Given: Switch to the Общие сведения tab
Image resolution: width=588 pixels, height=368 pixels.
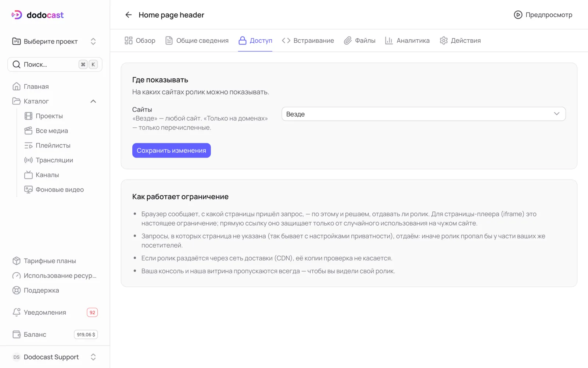Looking at the screenshot, I should coord(197,40).
